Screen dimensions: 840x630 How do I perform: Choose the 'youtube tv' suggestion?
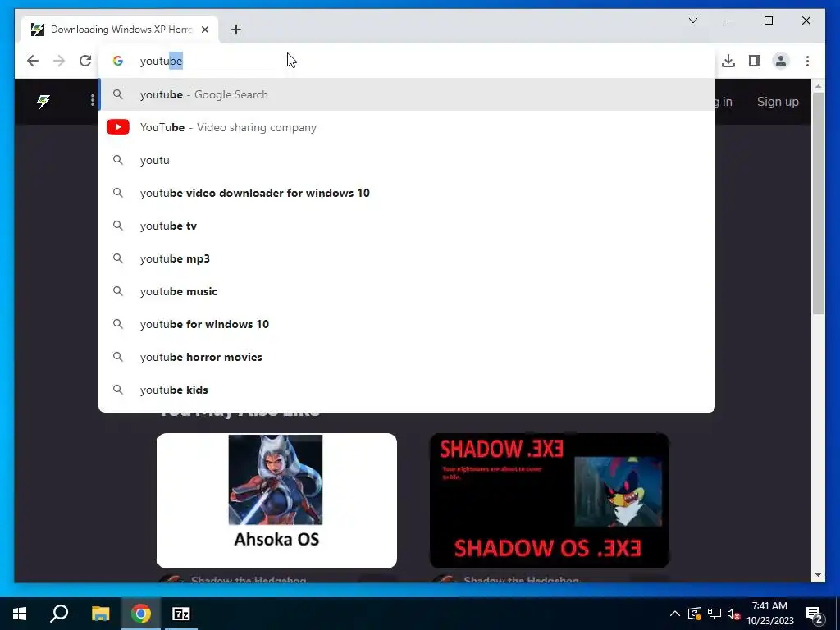coord(407,226)
